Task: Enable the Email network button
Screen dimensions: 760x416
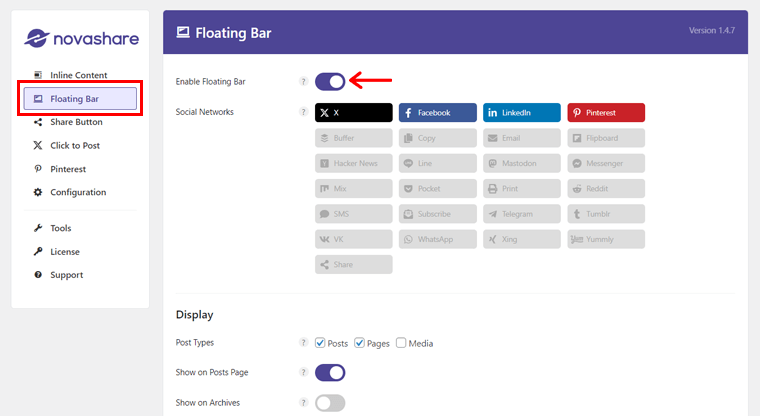Action: click(x=522, y=138)
